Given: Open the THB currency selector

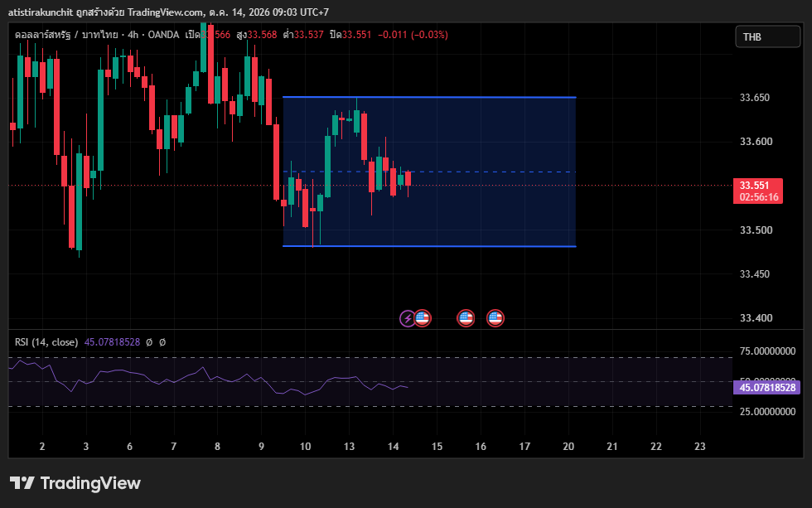Looking at the screenshot, I should click(767, 36).
